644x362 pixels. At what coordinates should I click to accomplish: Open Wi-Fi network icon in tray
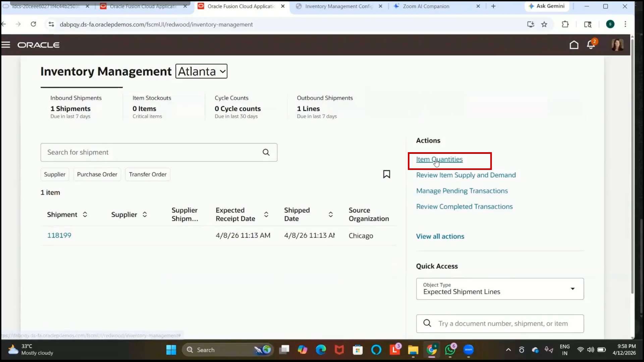pyautogui.click(x=580, y=350)
